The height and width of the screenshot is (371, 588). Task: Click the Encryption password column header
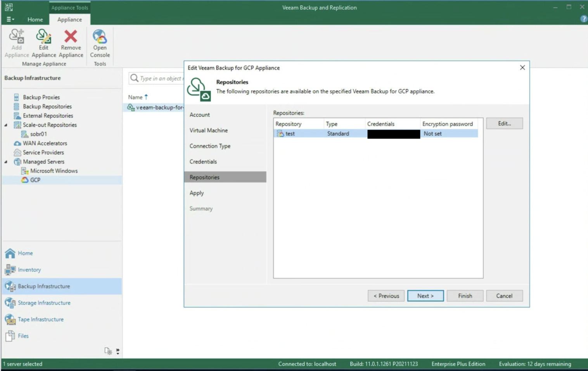pos(449,124)
